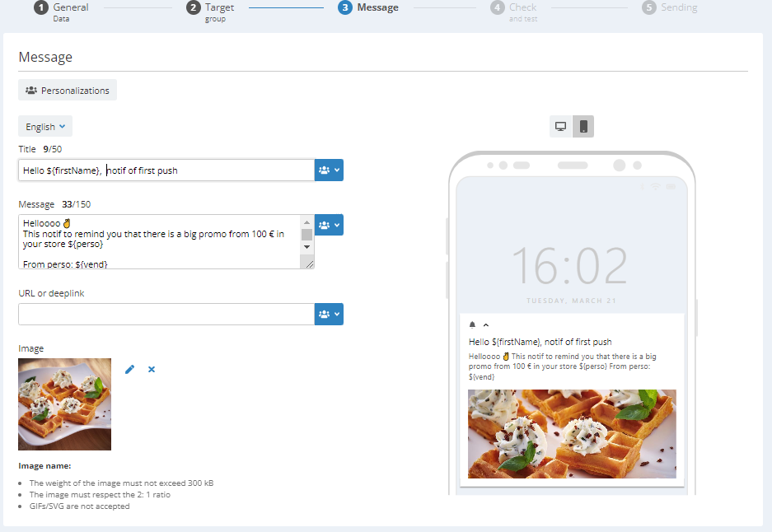Open personalization dropdown for the Message field
Screen dimensions: 772x532
(x=329, y=225)
